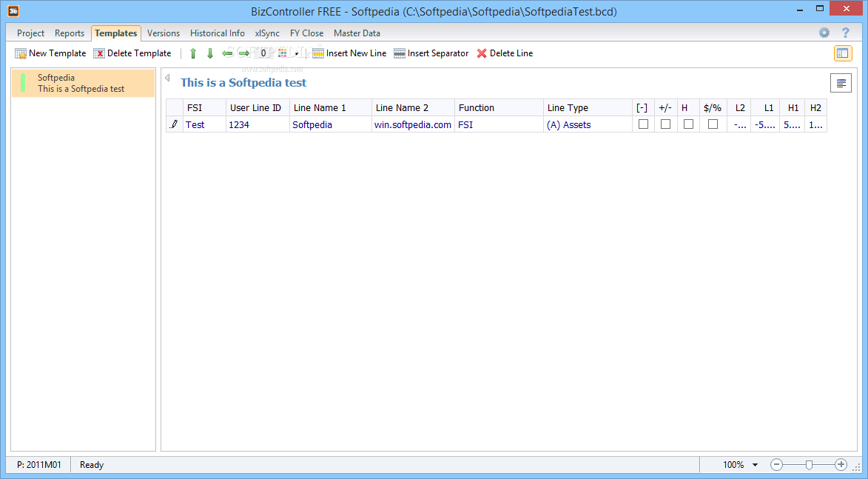Viewport: 868px width, 479px height.
Task: Click the indent level field showing 0
Action: [263, 53]
